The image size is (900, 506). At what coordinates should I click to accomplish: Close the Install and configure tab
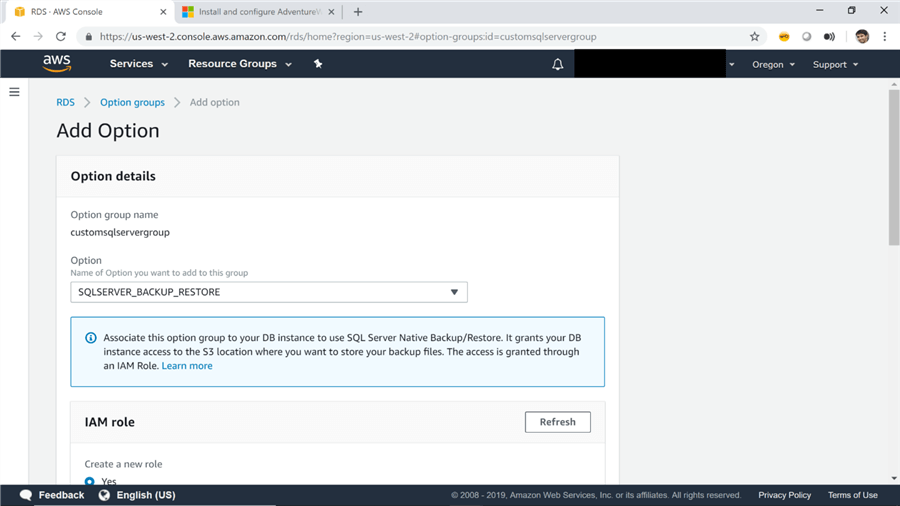pyautogui.click(x=331, y=11)
